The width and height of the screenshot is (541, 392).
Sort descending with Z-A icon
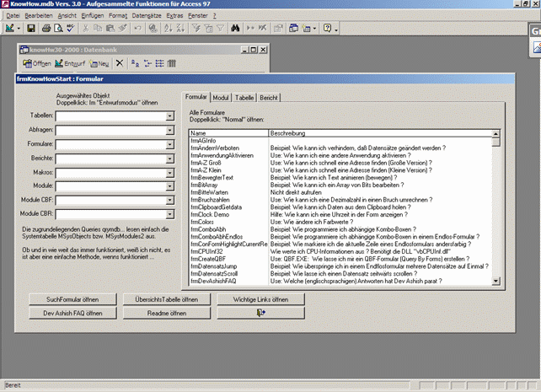180,29
